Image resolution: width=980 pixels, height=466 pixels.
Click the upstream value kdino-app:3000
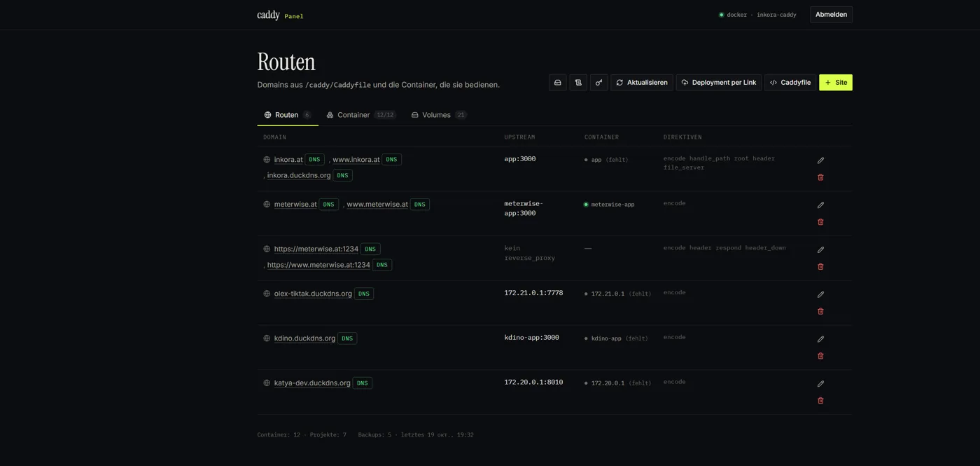[531, 338]
